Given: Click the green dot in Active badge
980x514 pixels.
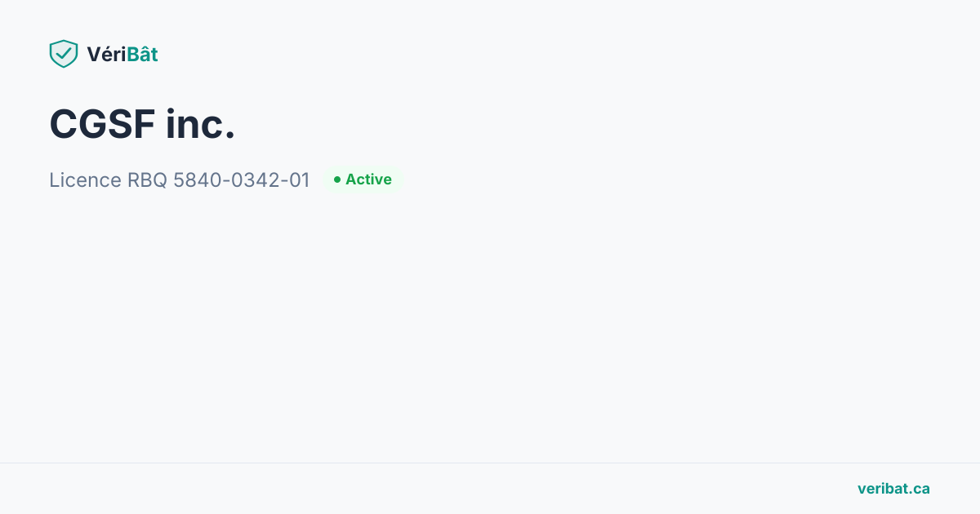Looking at the screenshot, I should click(x=336, y=179).
